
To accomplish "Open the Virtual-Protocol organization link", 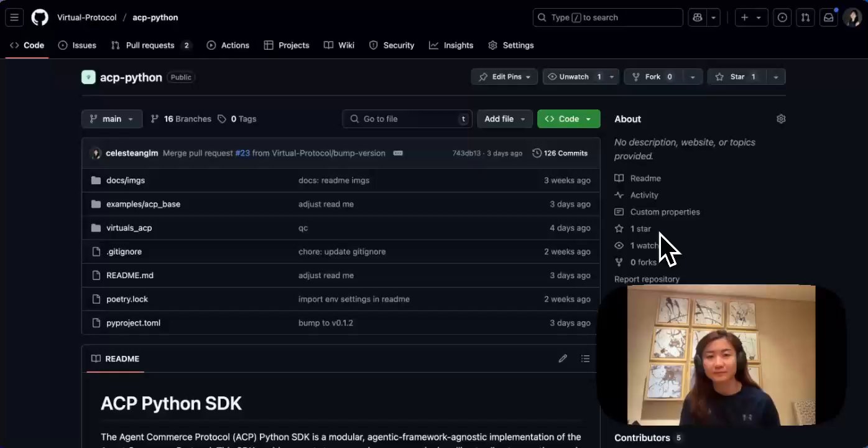I will [x=87, y=17].
